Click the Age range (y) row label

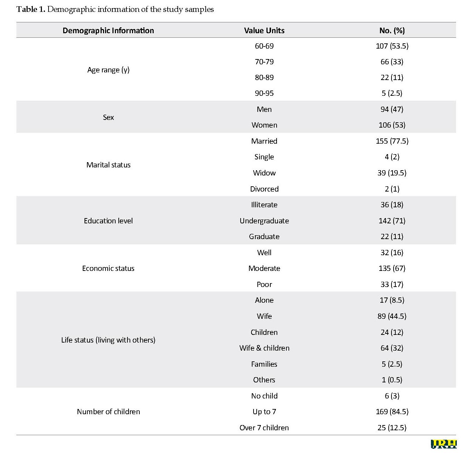(x=108, y=70)
